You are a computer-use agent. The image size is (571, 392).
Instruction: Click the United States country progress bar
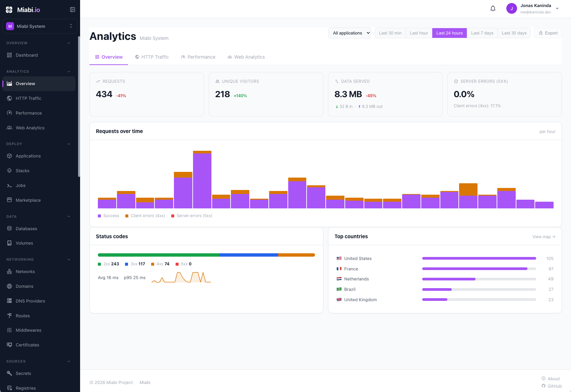[479, 258]
